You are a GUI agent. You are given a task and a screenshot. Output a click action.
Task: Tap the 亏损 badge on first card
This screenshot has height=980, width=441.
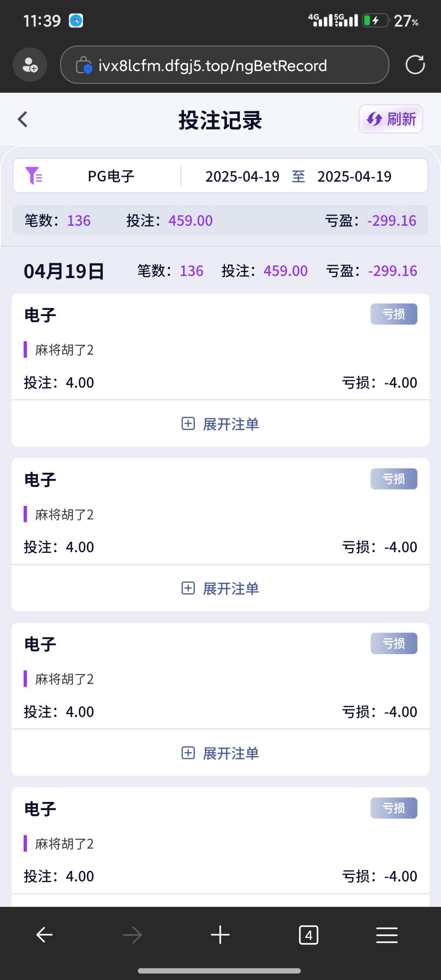point(394,314)
